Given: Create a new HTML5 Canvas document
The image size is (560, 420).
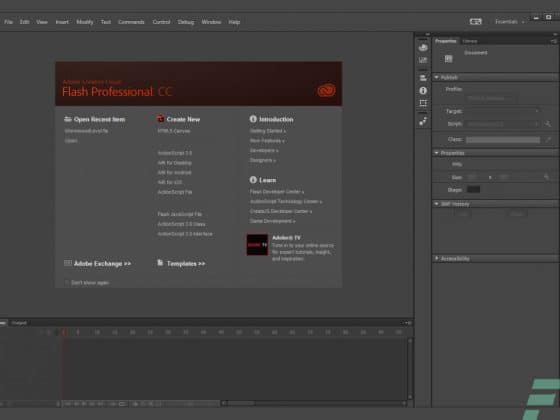Looking at the screenshot, I should pos(174,131).
